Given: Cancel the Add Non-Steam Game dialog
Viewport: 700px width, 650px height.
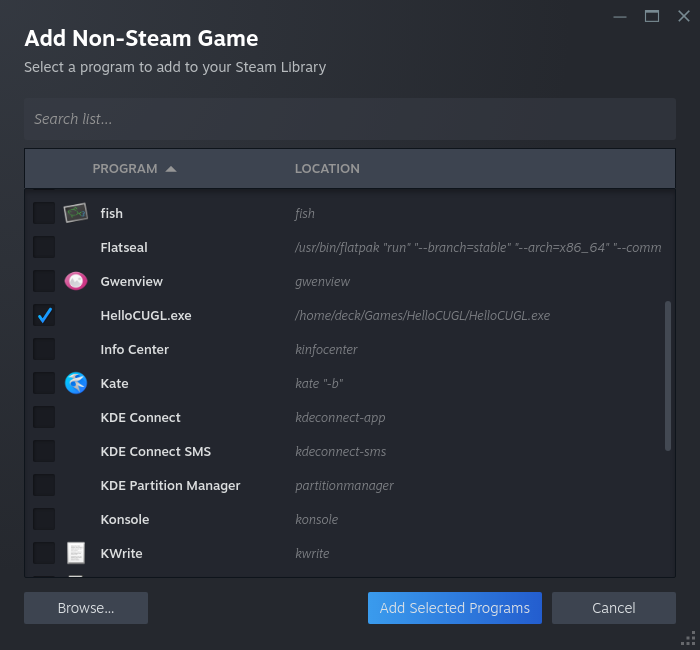Looking at the screenshot, I should point(613,608).
